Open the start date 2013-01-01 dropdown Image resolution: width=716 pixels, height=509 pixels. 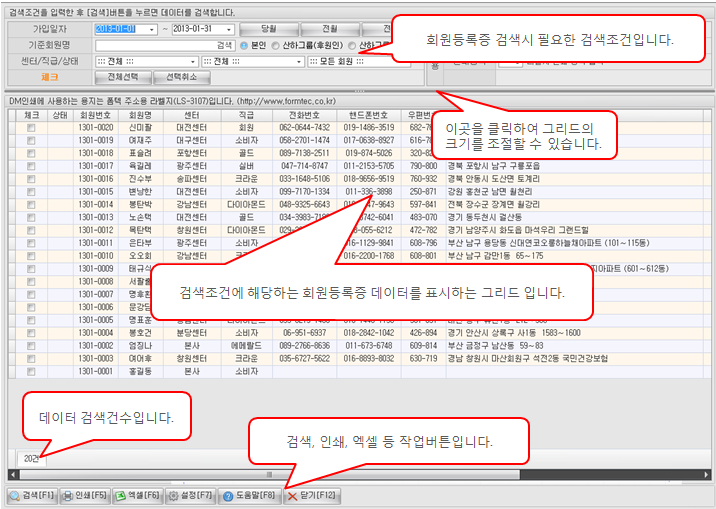point(152,29)
